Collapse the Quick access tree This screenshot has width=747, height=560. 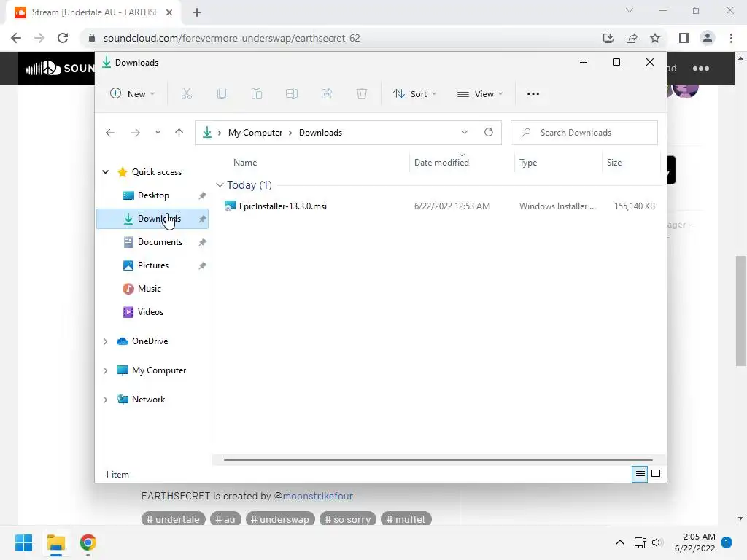pos(106,172)
